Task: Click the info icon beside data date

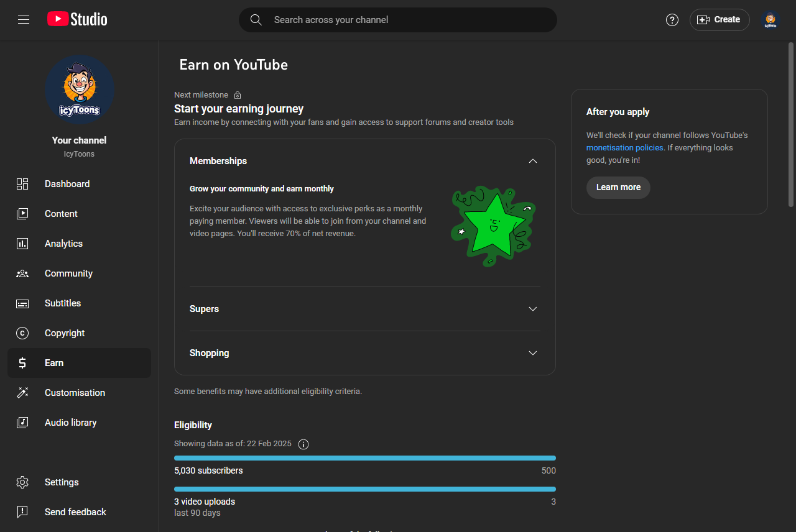Action: pyautogui.click(x=303, y=444)
